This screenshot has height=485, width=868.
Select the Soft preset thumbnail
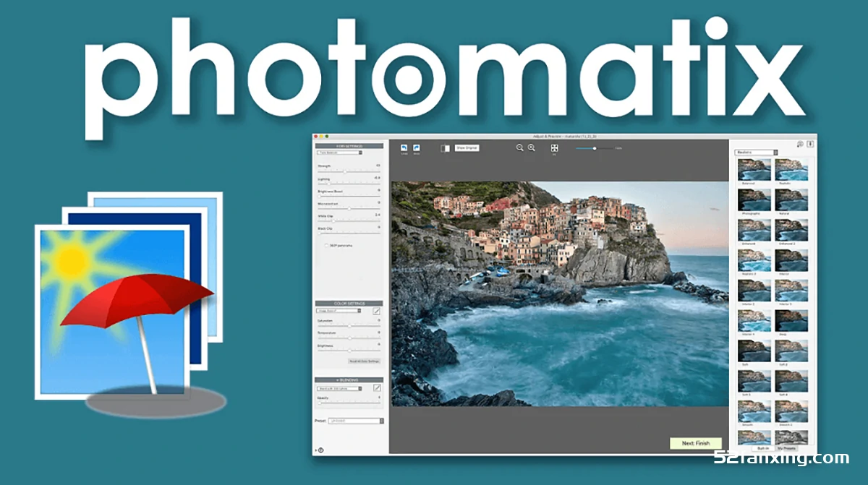pyautogui.click(x=754, y=351)
